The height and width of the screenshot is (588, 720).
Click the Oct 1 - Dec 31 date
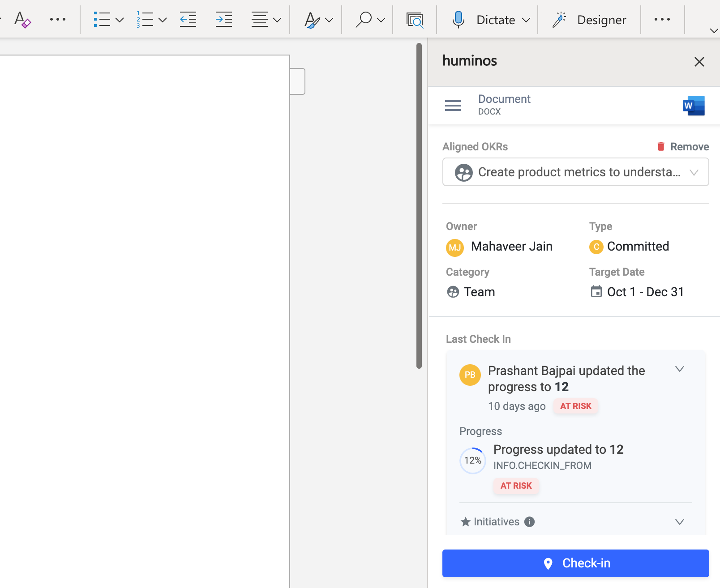645,292
